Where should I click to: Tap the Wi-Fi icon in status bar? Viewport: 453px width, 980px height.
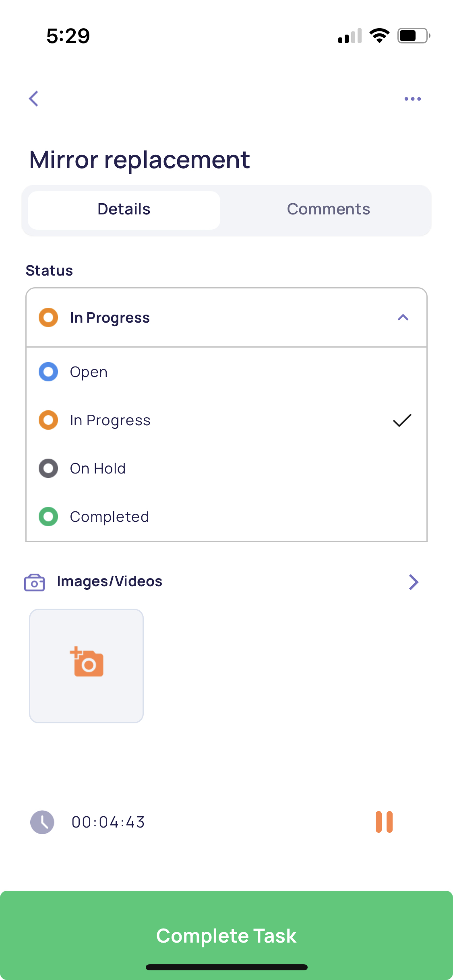tap(380, 36)
